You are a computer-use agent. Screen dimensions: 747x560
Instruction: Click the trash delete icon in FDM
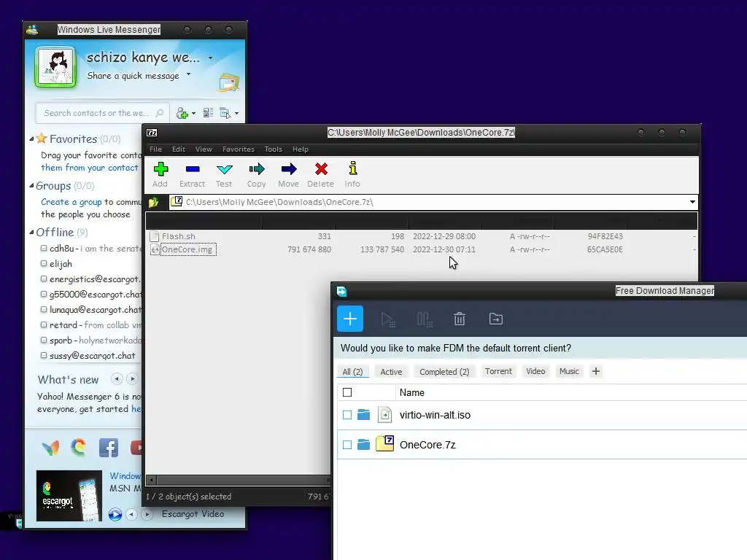tap(460, 319)
